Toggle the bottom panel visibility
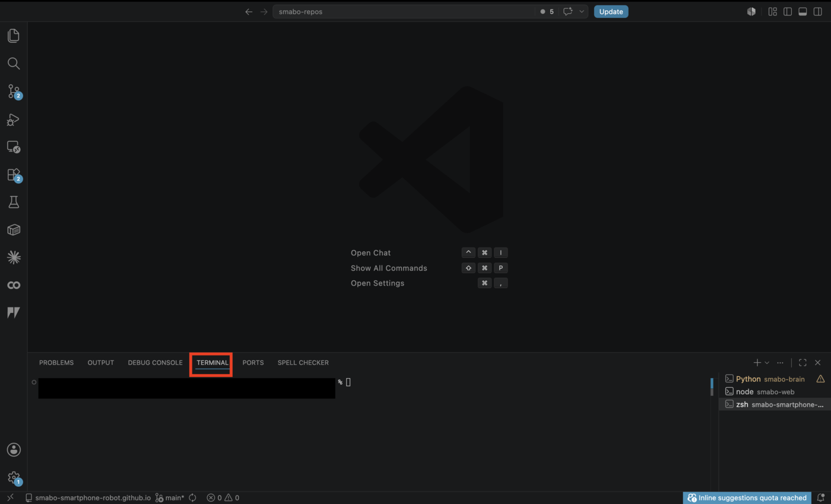831x504 pixels. 803,11
